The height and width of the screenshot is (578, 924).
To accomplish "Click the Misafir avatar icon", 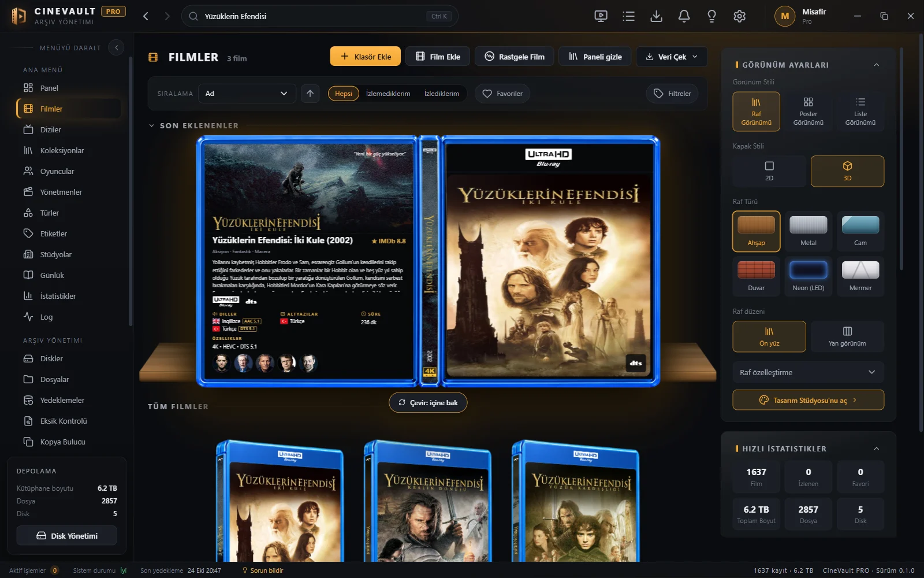I will pos(784,16).
